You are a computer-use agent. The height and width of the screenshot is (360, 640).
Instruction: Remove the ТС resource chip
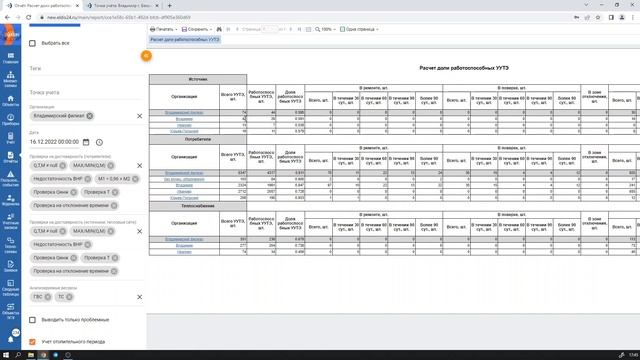pyautogui.click(x=69, y=297)
